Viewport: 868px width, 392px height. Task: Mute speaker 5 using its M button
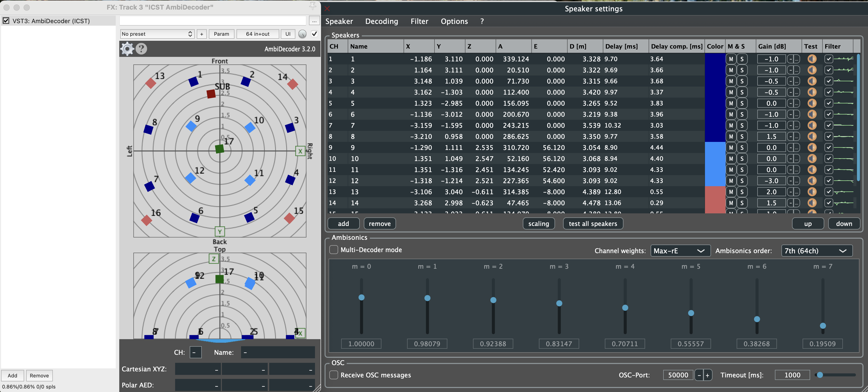pos(731,103)
